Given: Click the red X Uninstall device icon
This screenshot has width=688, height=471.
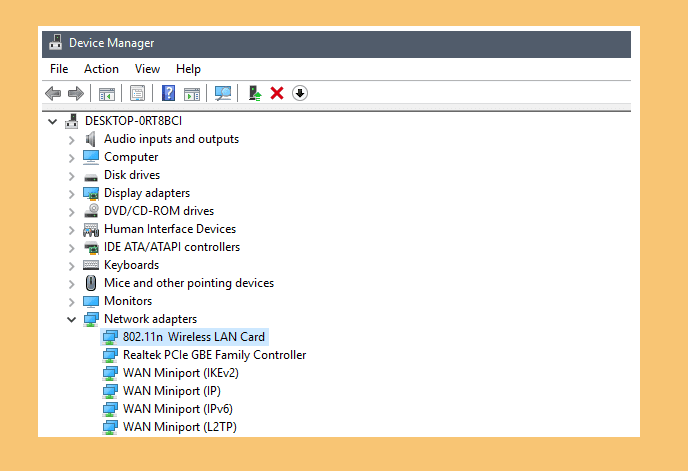Looking at the screenshot, I should click(277, 93).
